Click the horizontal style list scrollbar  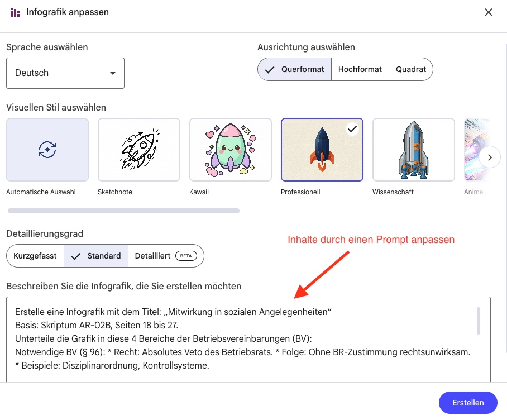click(123, 211)
